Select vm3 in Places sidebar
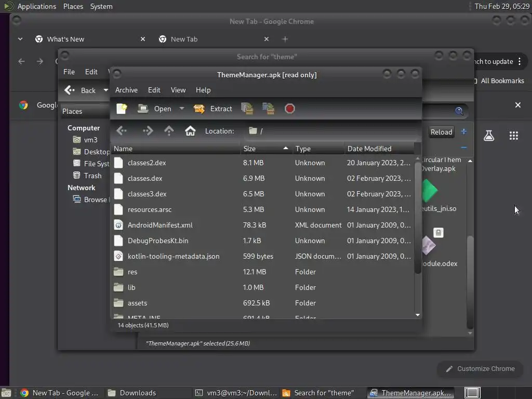The image size is (532, 399). click(x=85, y=140)
